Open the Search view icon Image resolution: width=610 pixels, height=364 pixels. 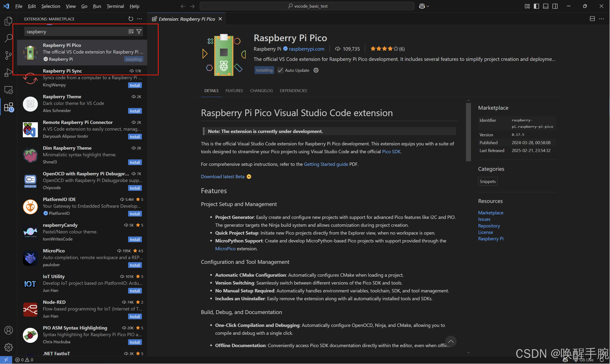coord(8,38)
